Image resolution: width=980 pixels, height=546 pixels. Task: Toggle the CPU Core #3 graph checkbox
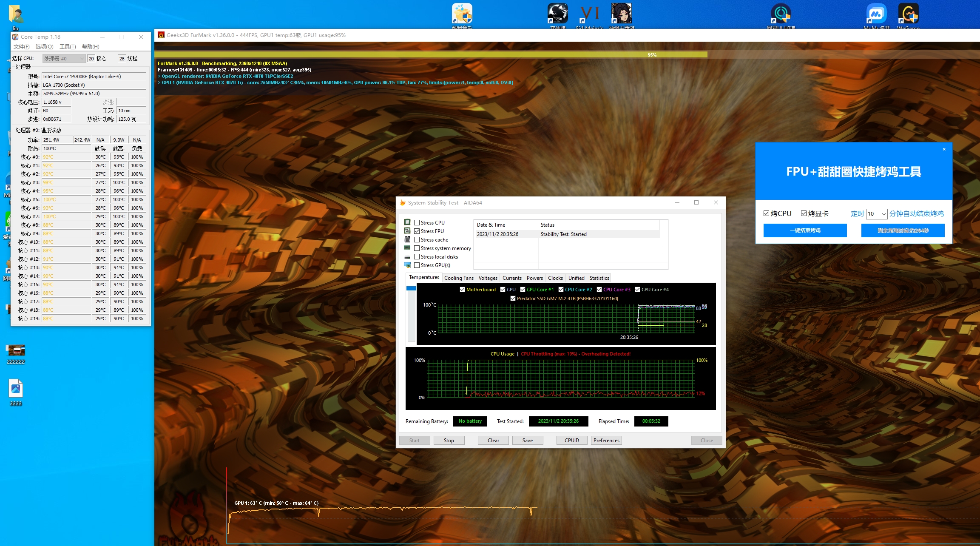coord(599,289)
